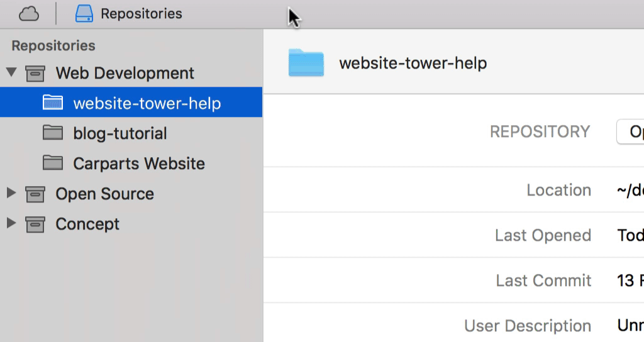Click the Repositories drive icon in toolbar

tap(84, 13)
